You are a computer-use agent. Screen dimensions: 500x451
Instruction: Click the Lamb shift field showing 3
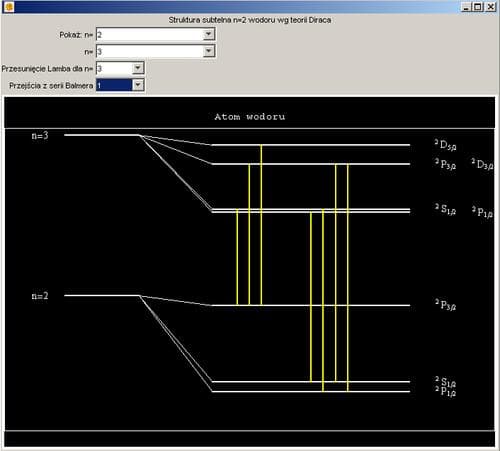[114, 68]
